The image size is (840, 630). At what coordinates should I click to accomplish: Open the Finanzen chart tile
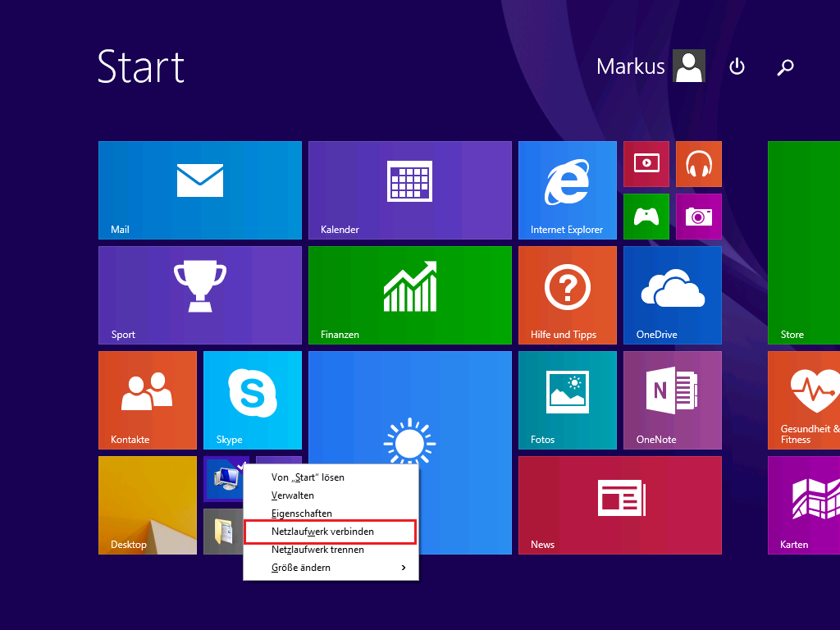coord(410,295)
